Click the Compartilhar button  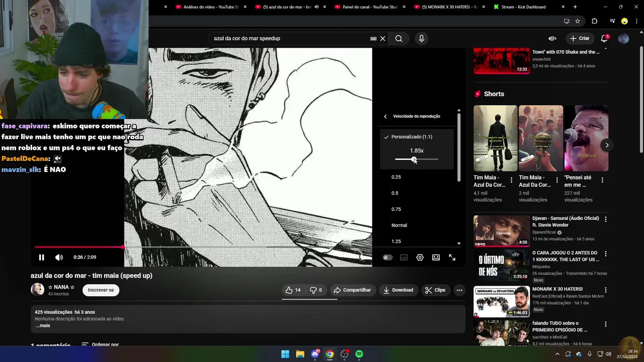coord(352,290)
